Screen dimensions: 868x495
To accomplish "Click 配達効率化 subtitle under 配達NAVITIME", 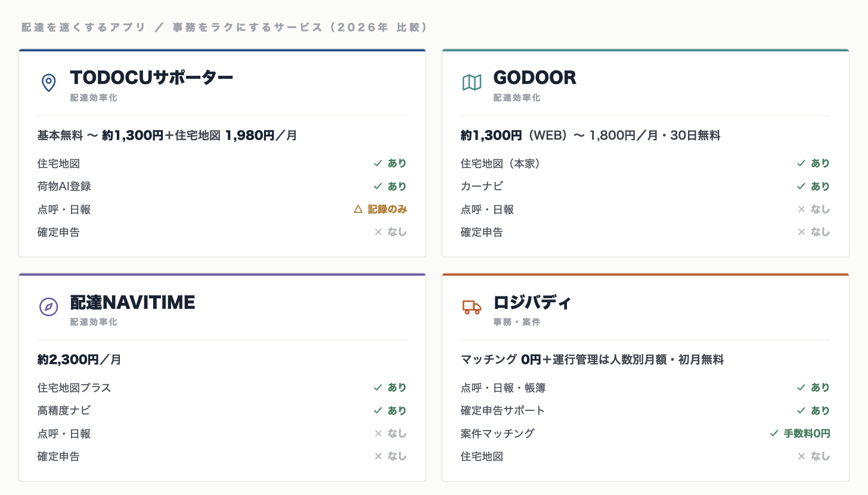I will 94,322.
